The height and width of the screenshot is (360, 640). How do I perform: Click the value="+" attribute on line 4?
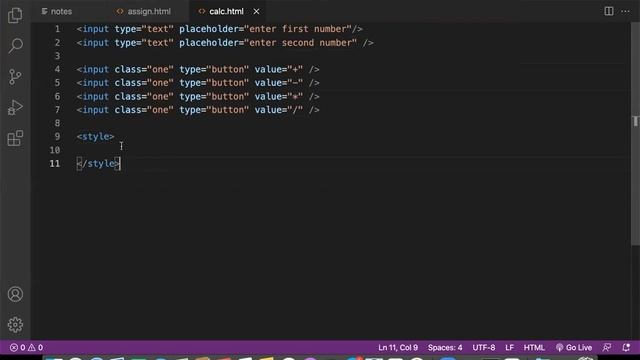(279, 69)
